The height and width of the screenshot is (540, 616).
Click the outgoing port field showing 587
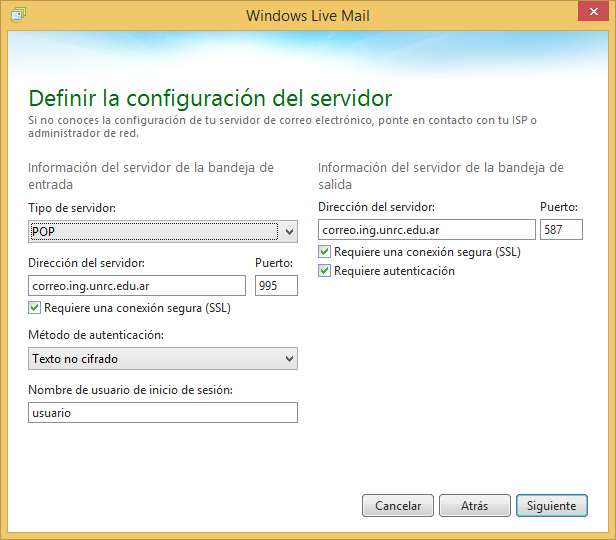(561, 230)
